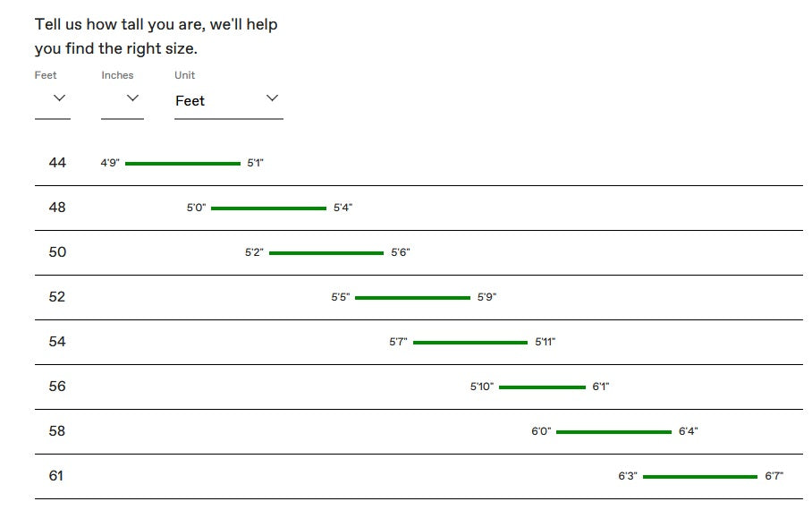This screenshot has width=812, height=510.
Task: Click the size 61 label
Action: pyautogui.click(x=56, y=476)
